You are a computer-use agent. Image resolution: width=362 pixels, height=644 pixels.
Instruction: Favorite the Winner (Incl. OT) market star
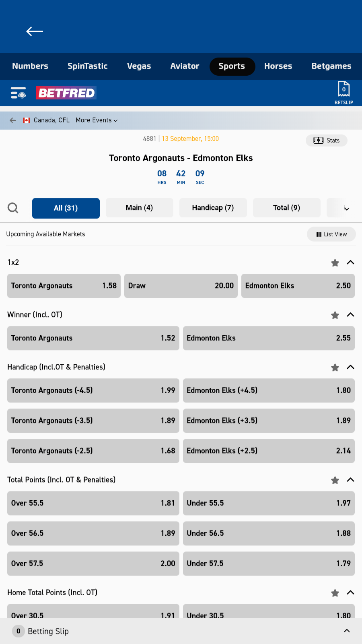[x=335, y=315]
